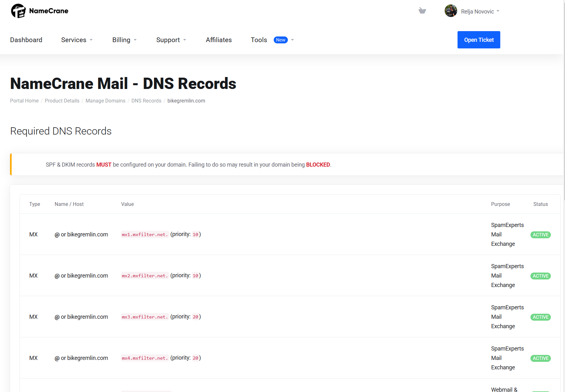Click the mx4.mxfilter.net. record value

click(145, 358)
